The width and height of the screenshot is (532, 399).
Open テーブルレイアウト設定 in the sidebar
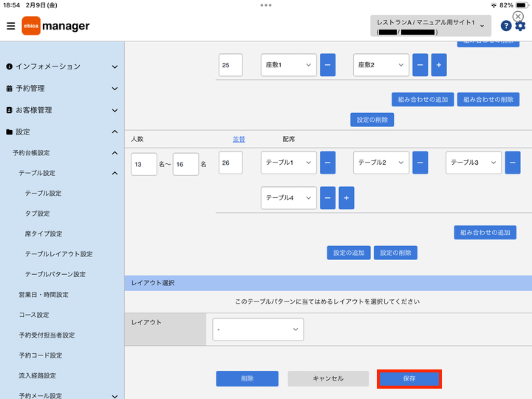coord(58,254)
